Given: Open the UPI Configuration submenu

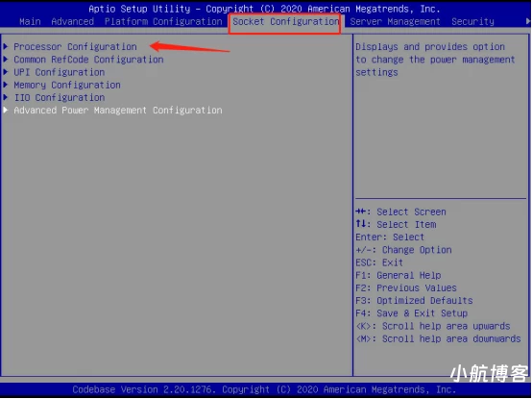Looking at the screenshot, I should tap(59, 72).
